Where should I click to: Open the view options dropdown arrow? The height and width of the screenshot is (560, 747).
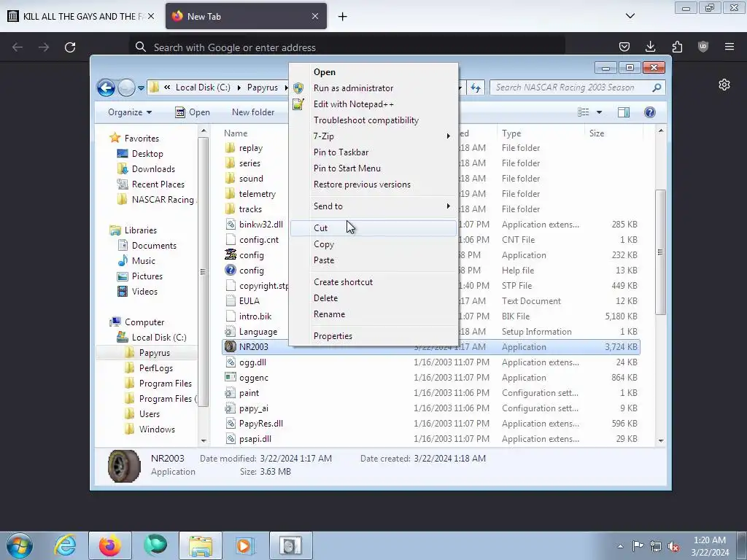(x=600, y=112)
